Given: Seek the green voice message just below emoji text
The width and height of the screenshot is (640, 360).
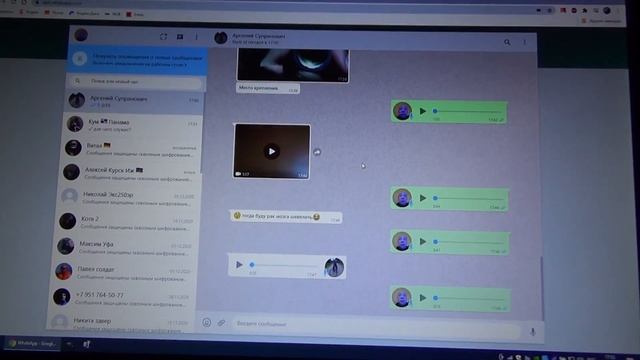Looking at the screenshot, I should 469,242.
